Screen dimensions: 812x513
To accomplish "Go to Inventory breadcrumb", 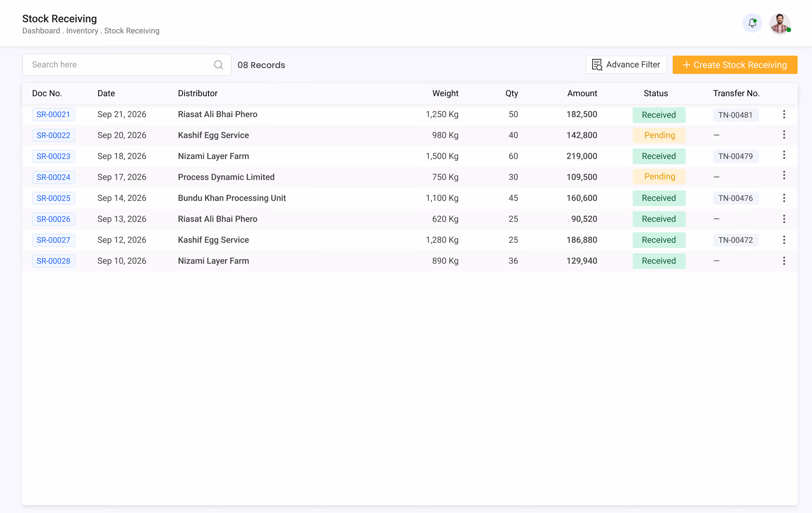I will coord(82,31).
